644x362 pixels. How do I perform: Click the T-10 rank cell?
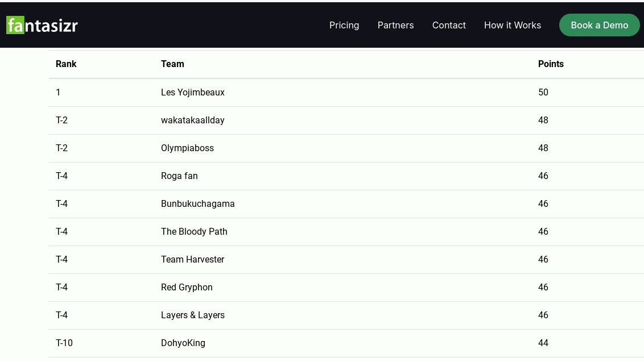click(x=64, y=343)
